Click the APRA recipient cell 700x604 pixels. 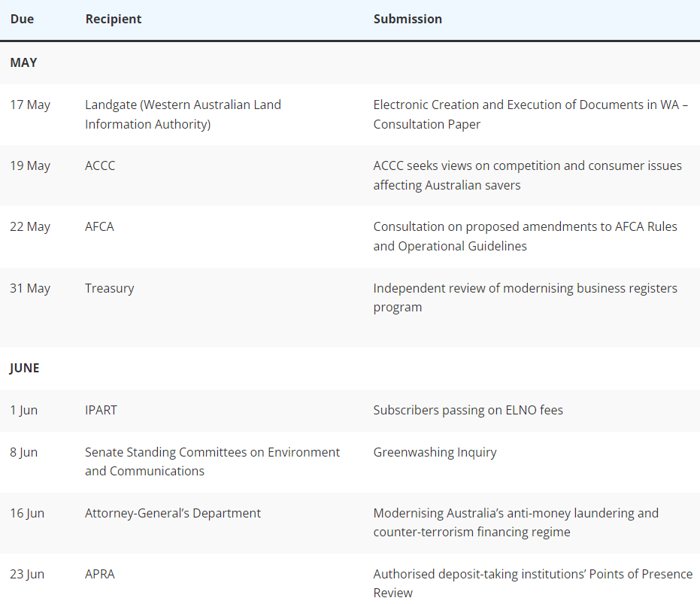[99, 574]
